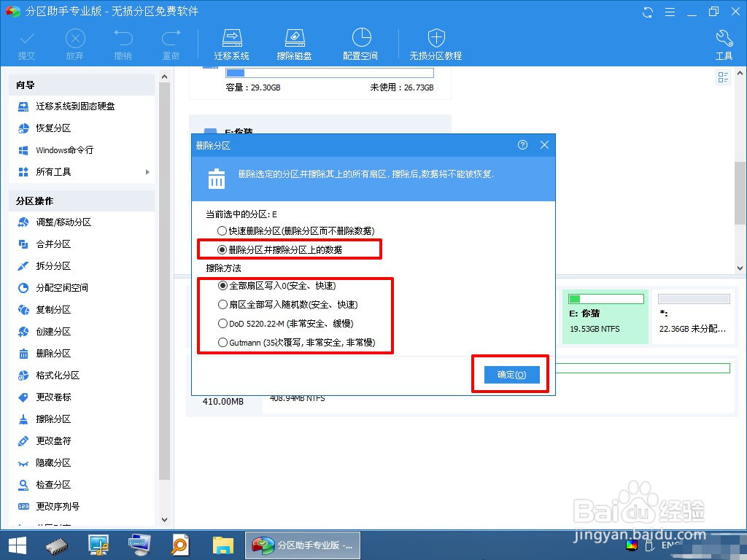This screenshot has height=560, width=747.
Task: Click the 撤销 (undo) toolbar icon
Action: (123, 45)
